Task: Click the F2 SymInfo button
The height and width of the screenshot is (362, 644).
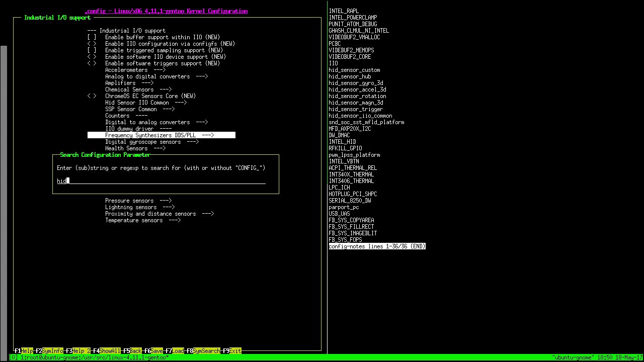Action: point(49,350)
